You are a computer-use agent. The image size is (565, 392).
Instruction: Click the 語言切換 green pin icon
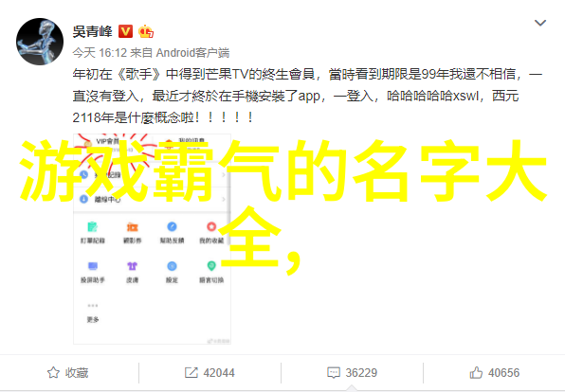pyautogui.click(x=211, y=266)
